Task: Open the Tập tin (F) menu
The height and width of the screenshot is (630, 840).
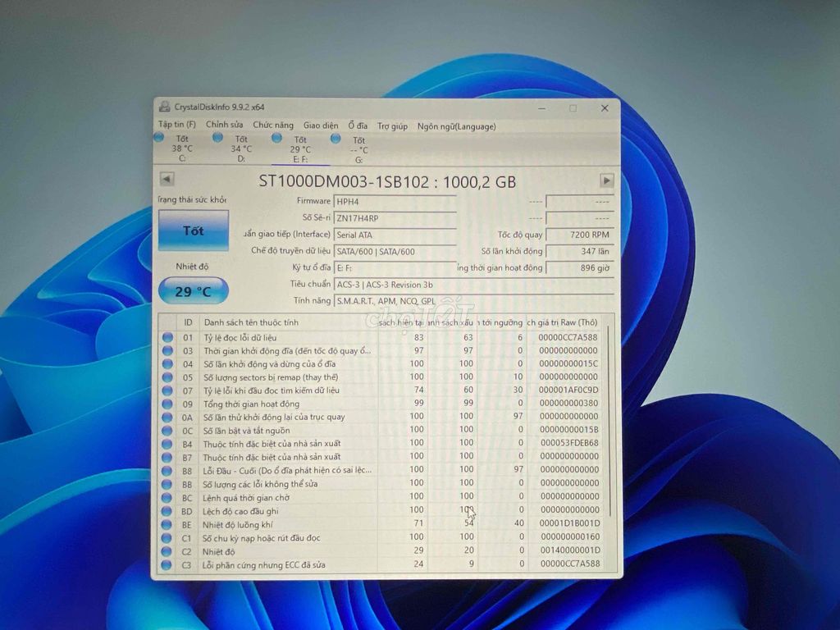Action: (x=177, y=125)
